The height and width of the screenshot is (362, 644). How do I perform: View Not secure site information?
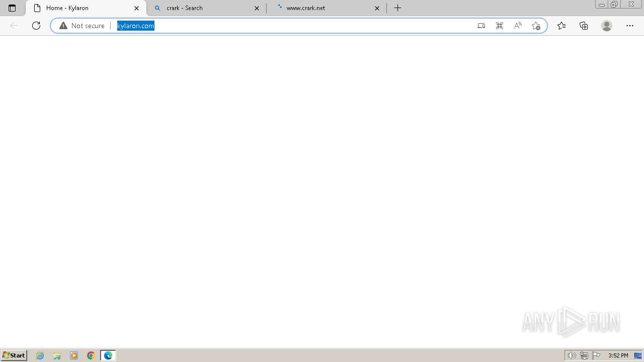tap(82, 26)
